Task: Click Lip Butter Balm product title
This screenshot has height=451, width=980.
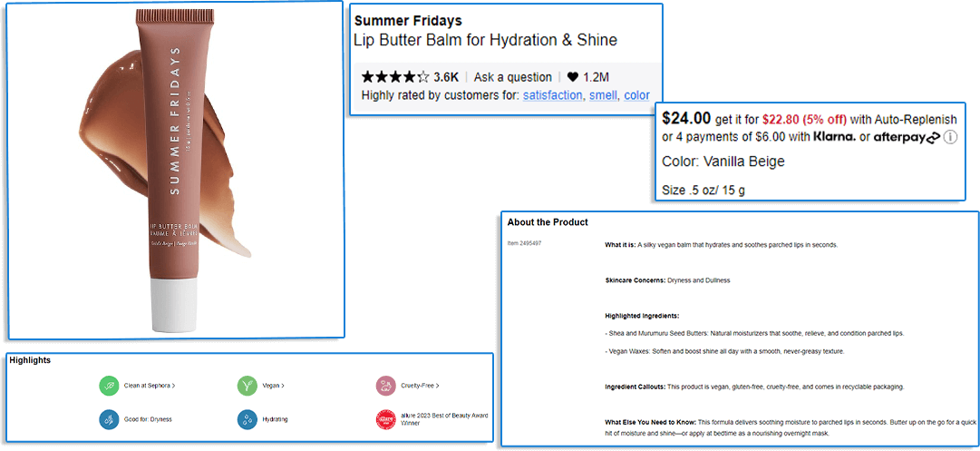Action: pyautogui.click(x=486, y=41)
